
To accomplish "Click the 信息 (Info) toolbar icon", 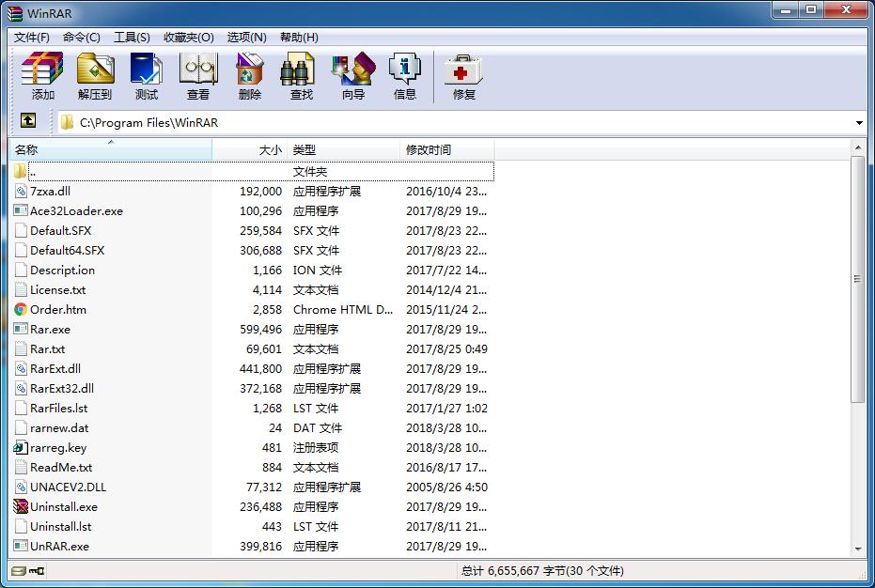I will coord(404,69).
